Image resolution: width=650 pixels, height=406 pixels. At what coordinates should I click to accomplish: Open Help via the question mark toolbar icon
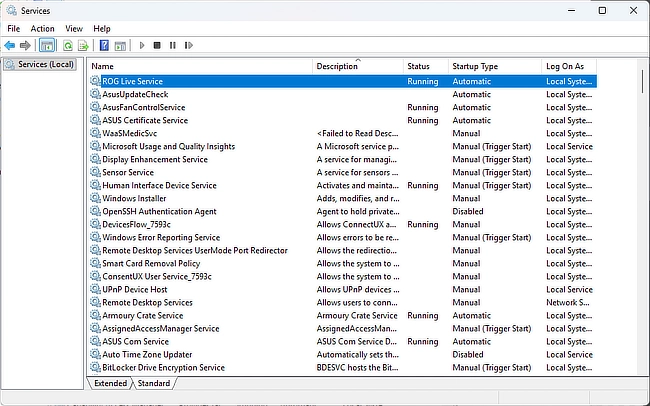point(104,45)
